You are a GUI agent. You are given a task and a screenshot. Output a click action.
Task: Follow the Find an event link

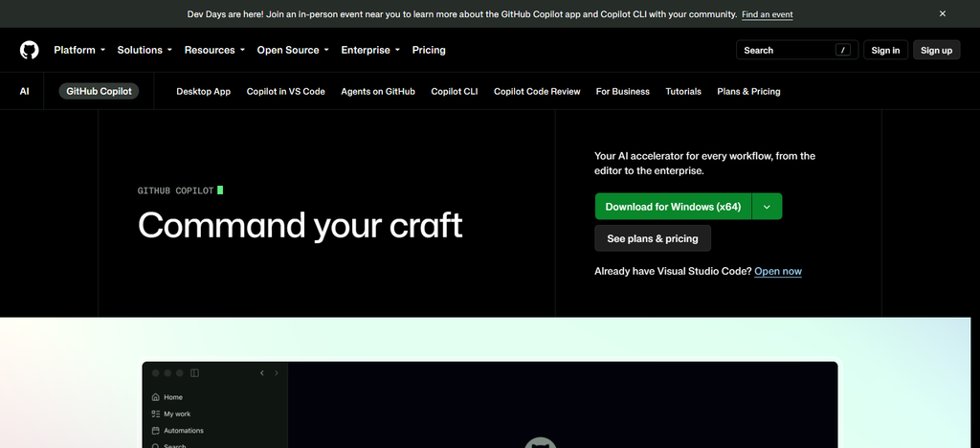[767, 14]
